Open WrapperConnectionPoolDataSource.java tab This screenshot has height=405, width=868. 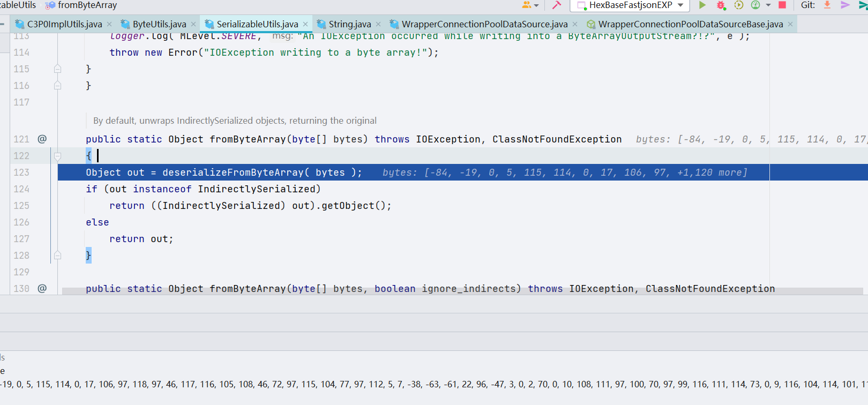coord(484,24)
